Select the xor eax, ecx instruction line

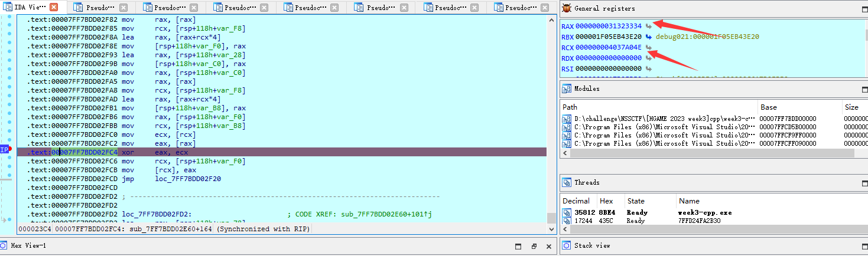pos(282,152)
